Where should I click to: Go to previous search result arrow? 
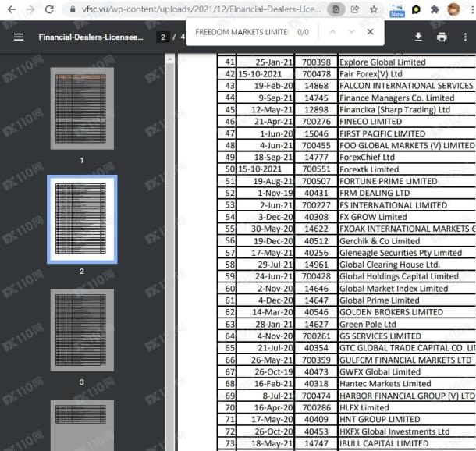[332, 31]
